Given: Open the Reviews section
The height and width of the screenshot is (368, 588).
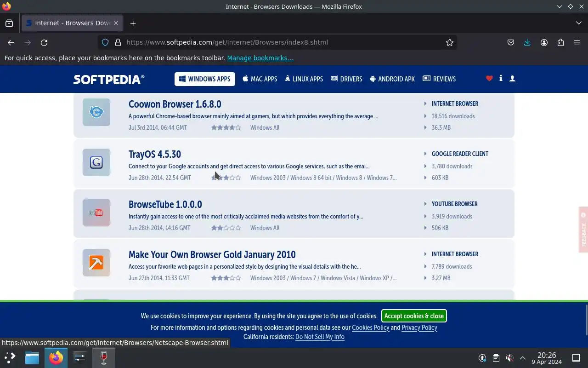Looking at the screenshot, I should pyautogui.click(x=439, y=79).
